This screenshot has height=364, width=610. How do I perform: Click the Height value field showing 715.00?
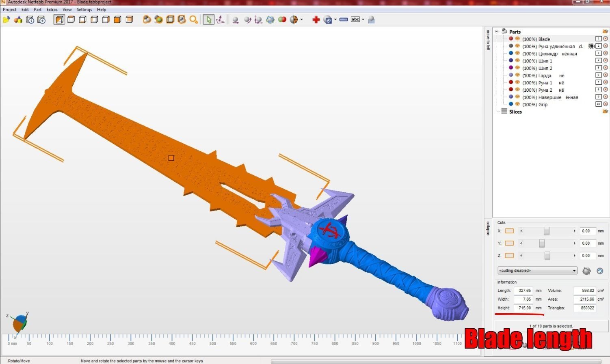pyautogui.click(x=523, y=308)
